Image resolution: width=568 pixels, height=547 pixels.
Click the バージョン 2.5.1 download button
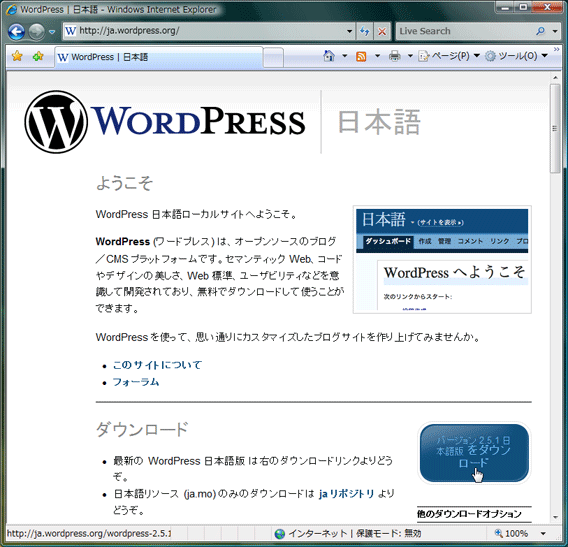coord(474,453)
